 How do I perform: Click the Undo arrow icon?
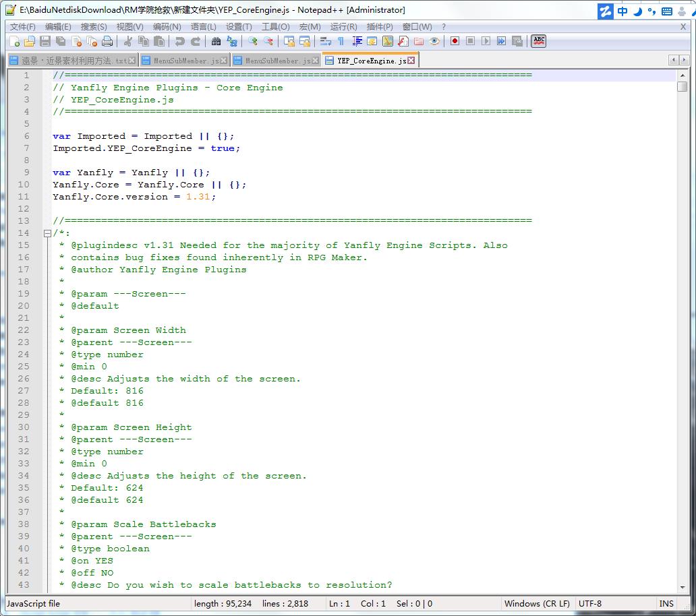[x=179, y=41]
